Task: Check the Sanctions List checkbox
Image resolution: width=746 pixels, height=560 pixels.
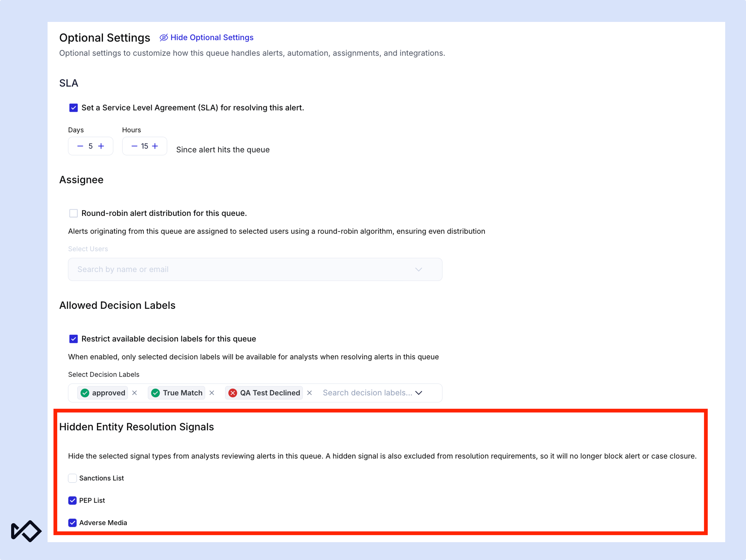Action: click(72, 478)
